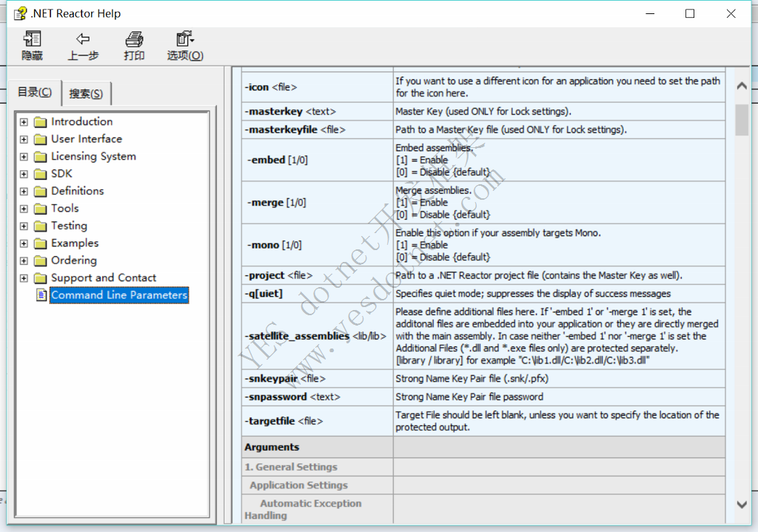758x532 pixels.
Task: Click the 'Specifies quiet mode' description cell
Action: click(560, 294)
